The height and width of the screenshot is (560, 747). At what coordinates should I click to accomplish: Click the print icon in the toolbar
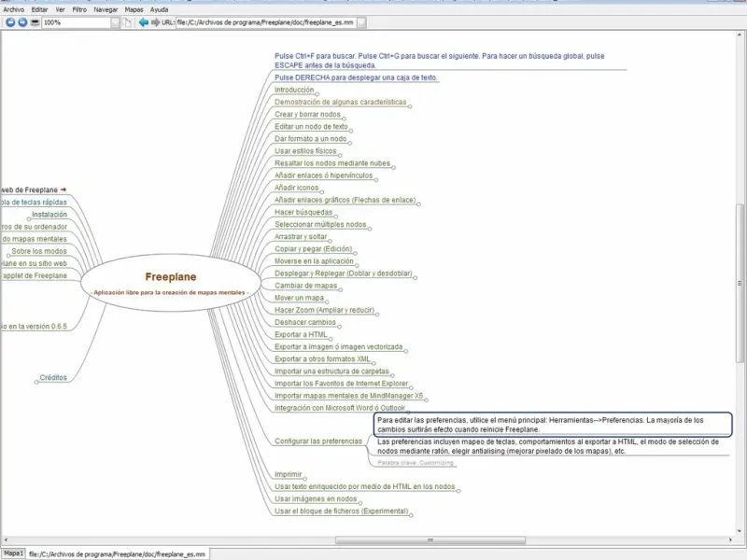[x=35, y=22]
